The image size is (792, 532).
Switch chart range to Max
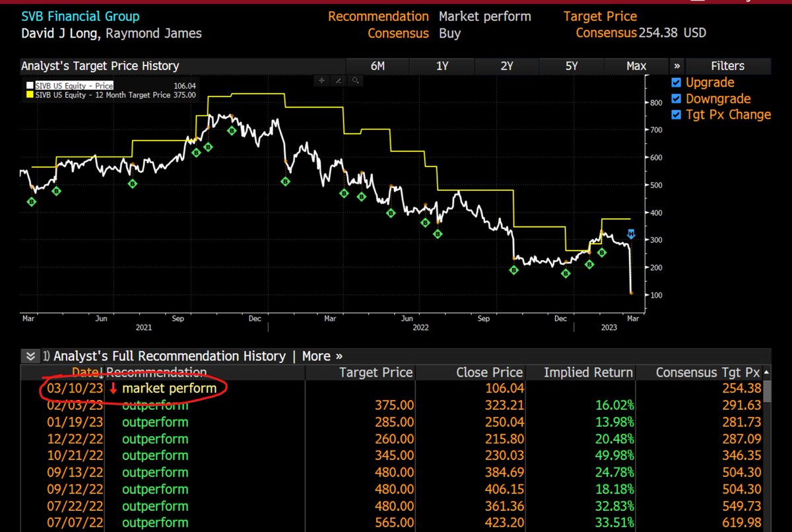pyautogui.click(x=636, y=66)
